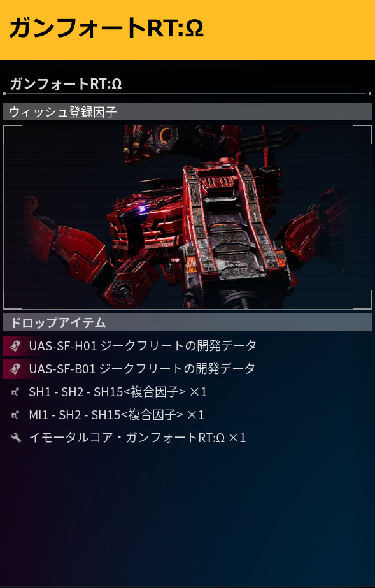Viewport: 375px width, 588px height.
Task: Click blueprint icon beside UAS-SF-H01 data
Action: click(x=15, y=346)
